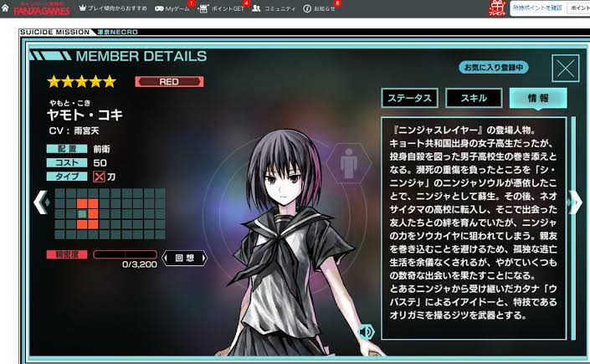Close the Member Details panel
The image size is (590, 364).
pos(566,69)
